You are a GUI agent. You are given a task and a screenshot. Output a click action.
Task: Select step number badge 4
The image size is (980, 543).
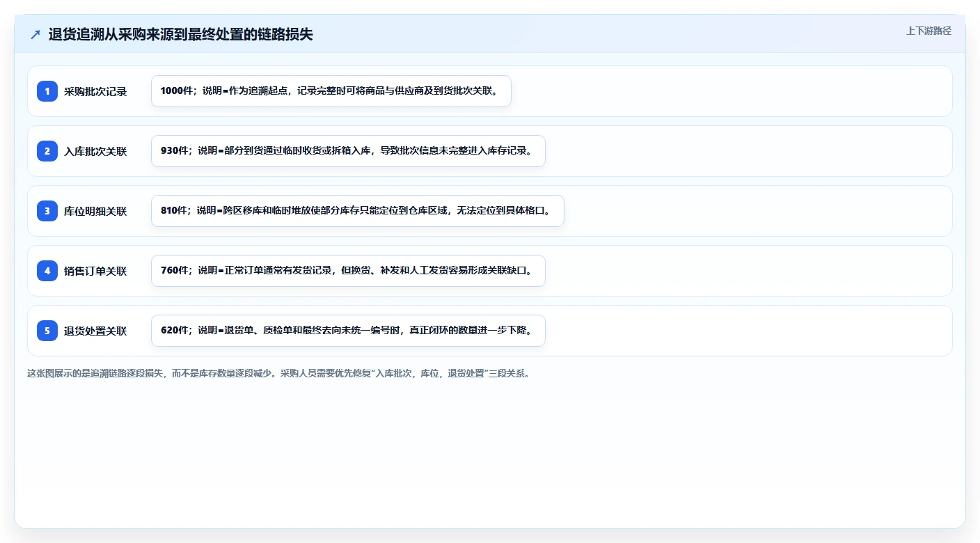click(47, 271)
